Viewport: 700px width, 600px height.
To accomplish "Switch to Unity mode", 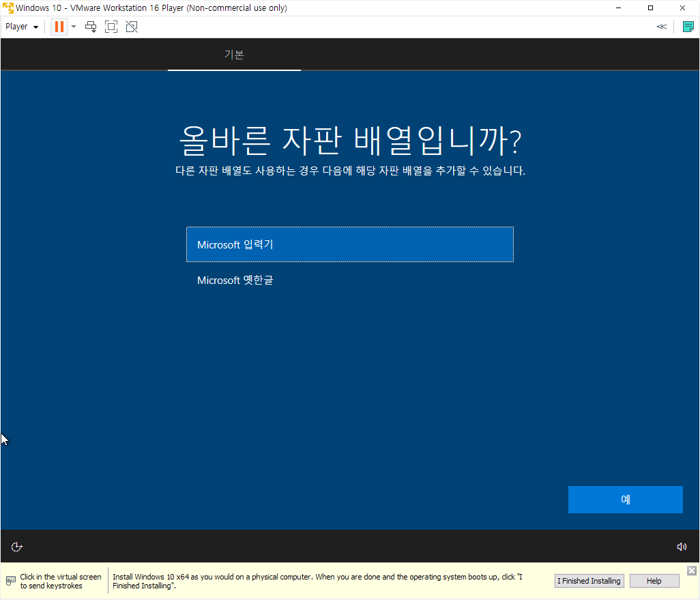I will [x=132, y=27].
